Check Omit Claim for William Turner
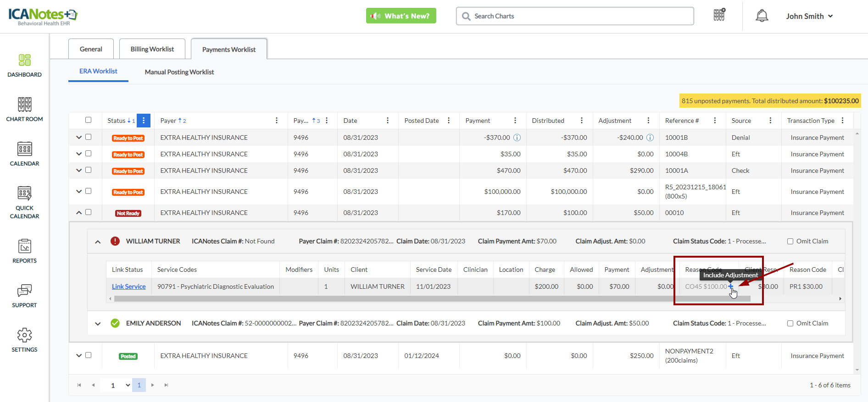 coord(790,242)
